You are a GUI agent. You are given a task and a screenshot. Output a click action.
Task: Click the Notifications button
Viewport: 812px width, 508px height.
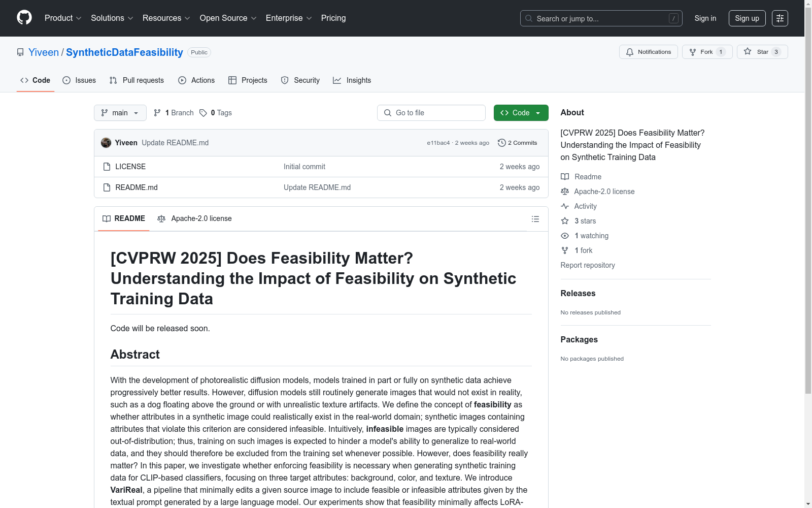pos(649,52)
